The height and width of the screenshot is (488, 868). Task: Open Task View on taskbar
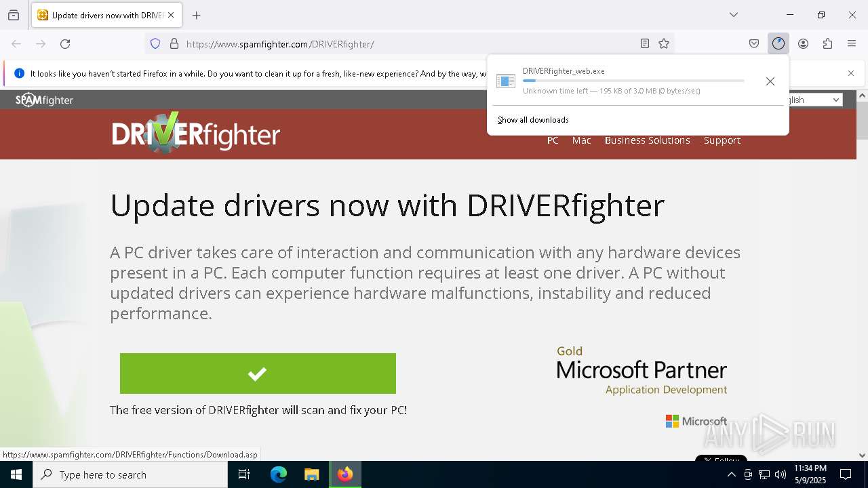[244, 474]
